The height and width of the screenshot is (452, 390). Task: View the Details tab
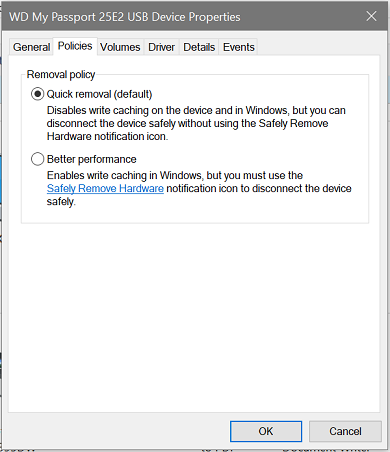[199, 47]
